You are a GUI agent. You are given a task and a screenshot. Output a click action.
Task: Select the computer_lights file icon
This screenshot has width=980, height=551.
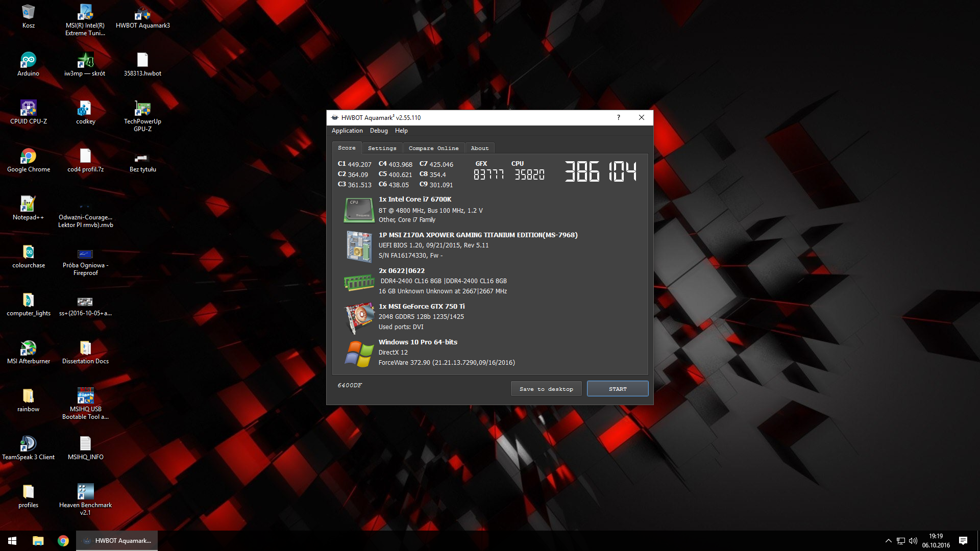pos(29,304)
